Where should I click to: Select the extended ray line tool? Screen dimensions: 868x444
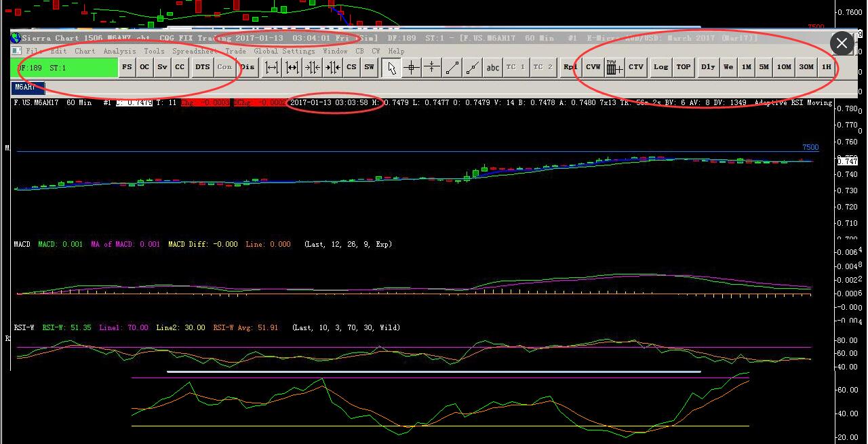pyautogui.click(x=473, y=67)
